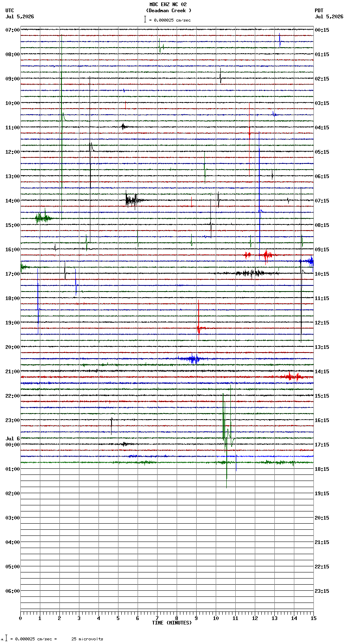
Task: Click the 19:15 PDT time label
Action: tap(322, 494)
